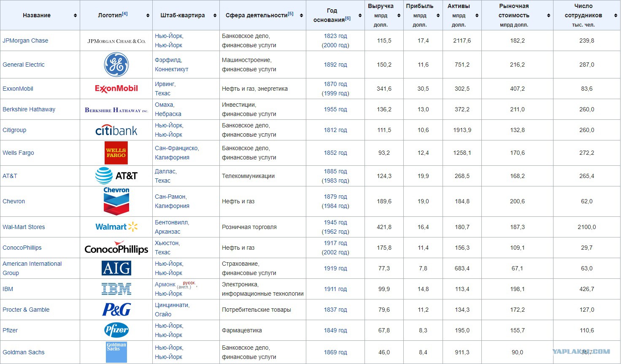The image size is (621, 364).
Task: Open footnote [5] beside Сфера деятельности
Action: coord(291,13)
